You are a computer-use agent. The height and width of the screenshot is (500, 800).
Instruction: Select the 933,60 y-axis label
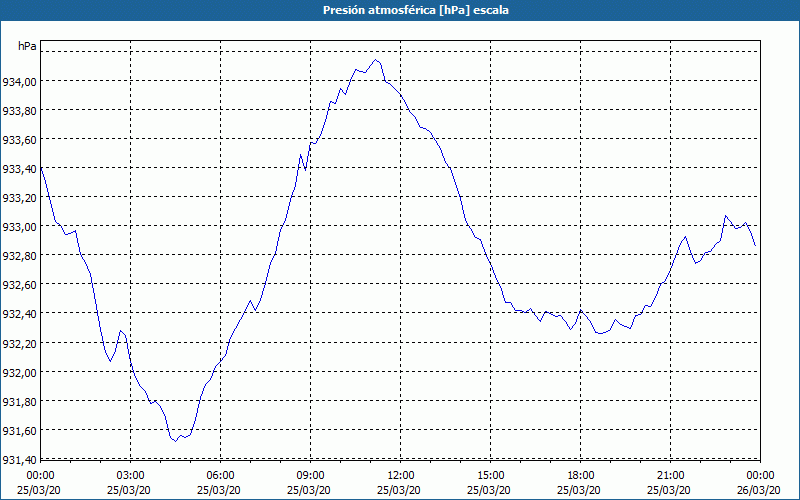[x=19, y=139]
